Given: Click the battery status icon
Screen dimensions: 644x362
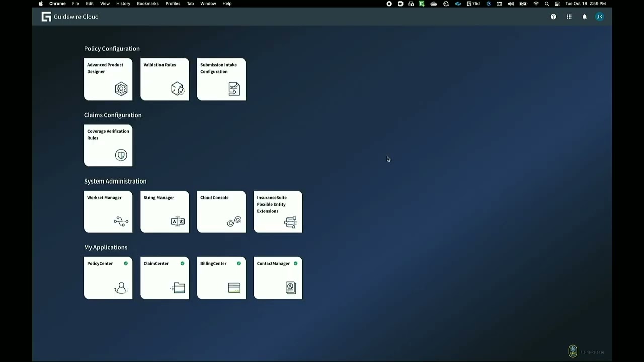Looking at the screenshot, I should [x=523, y=4].
